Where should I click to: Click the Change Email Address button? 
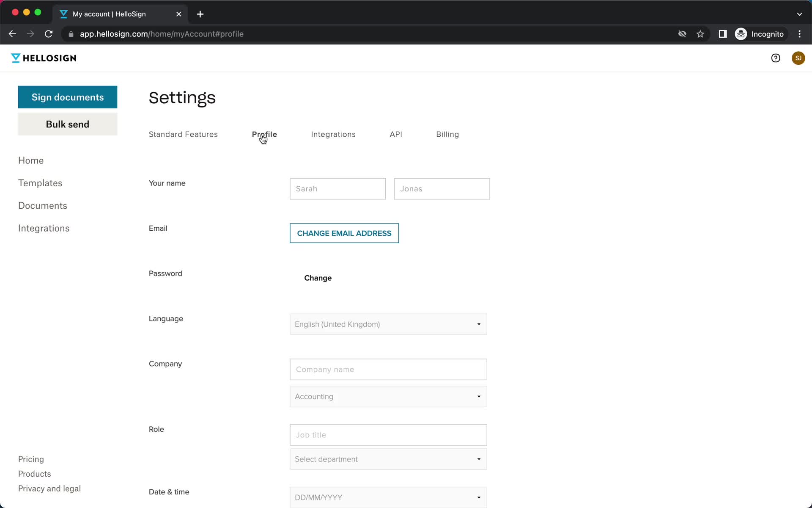(344, 233)
